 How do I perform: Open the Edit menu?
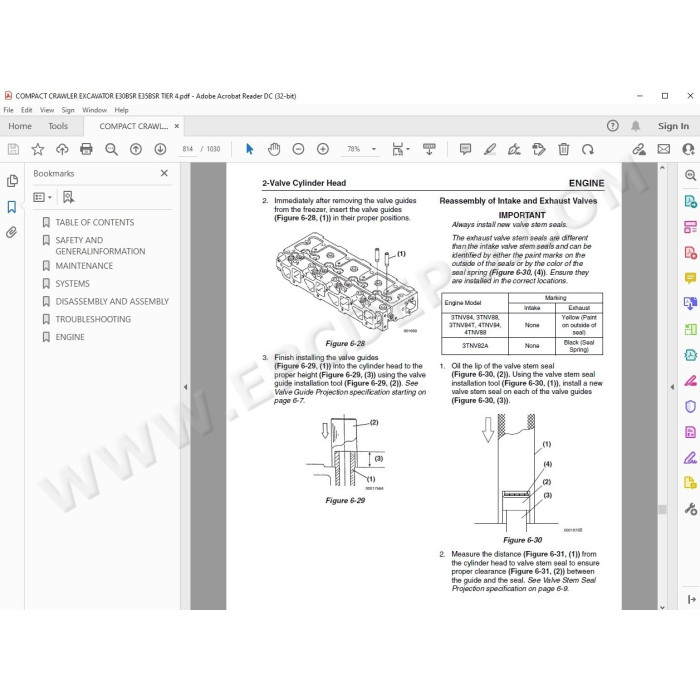coord(26,110)
